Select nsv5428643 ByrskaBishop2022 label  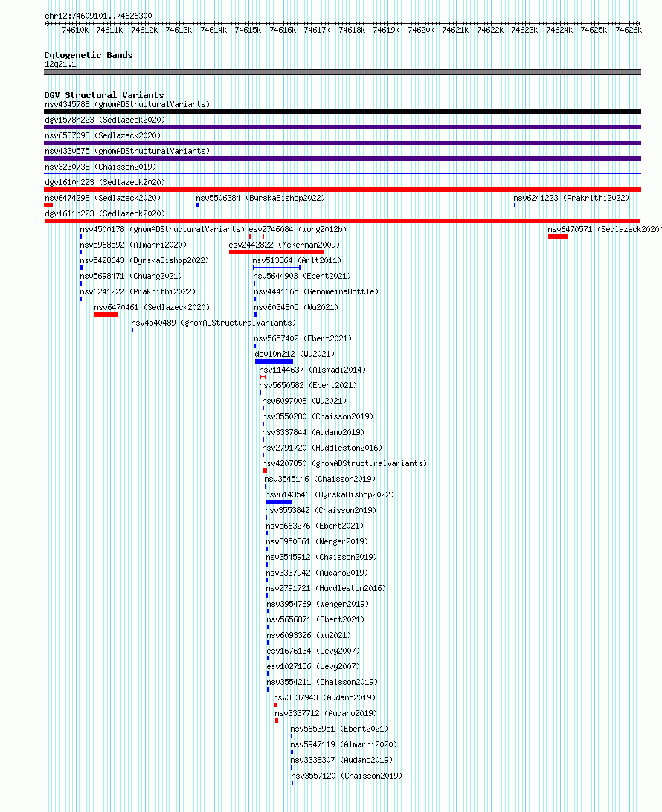coord(144,260)
